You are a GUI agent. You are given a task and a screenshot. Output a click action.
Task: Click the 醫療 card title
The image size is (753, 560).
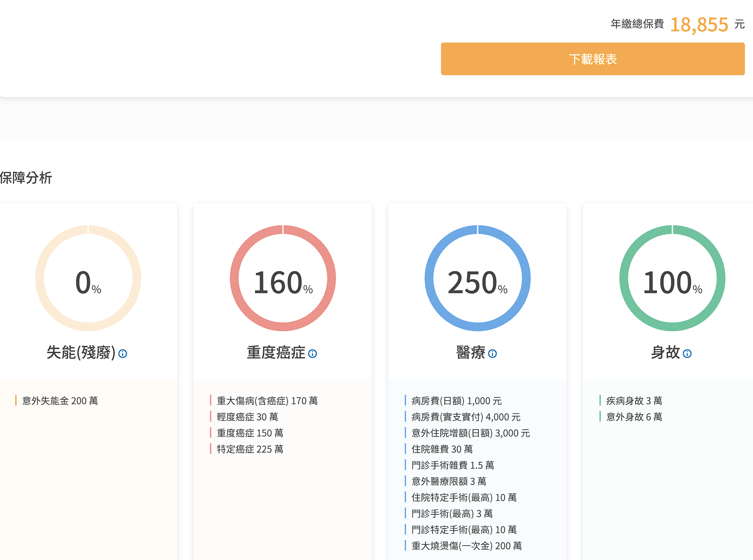click(x=471, y=353)
